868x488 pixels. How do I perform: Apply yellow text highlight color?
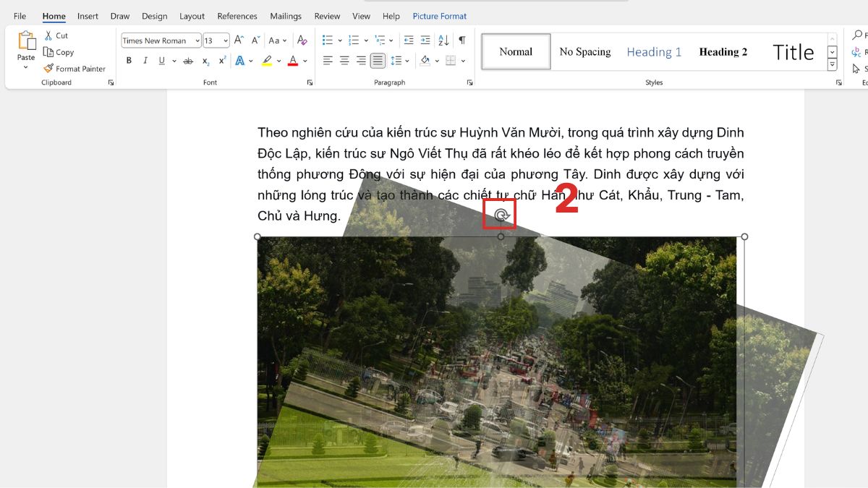[267, 61]
